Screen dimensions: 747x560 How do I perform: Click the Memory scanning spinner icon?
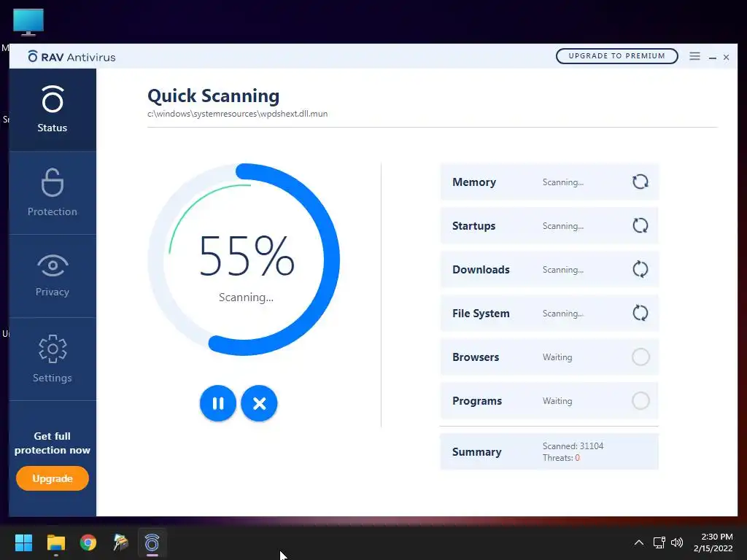pos(640,182)
